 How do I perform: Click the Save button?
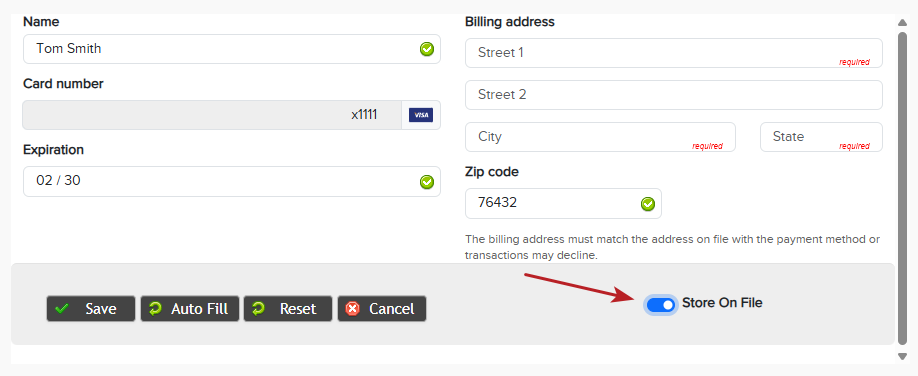point(91,309)
